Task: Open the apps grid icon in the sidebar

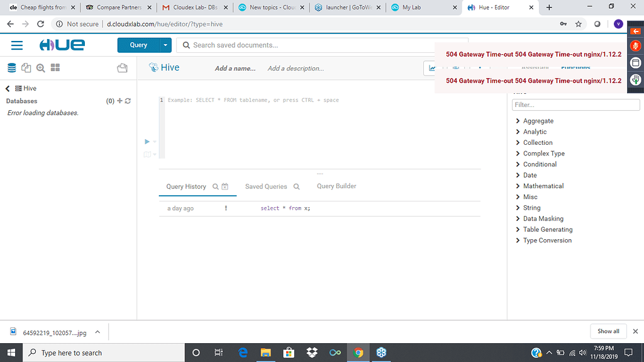Action: pos(55,67)
